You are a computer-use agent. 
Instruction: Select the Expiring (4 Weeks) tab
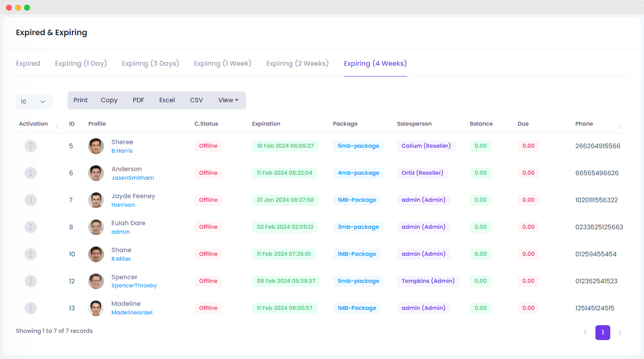pyautogui.click(x=375, y=64)
